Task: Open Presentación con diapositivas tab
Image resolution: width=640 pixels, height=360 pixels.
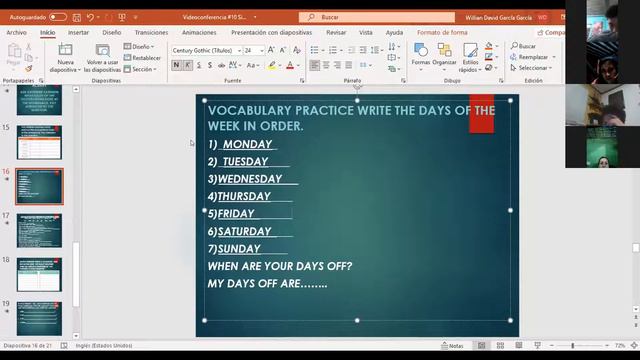Action: point(271,32)
